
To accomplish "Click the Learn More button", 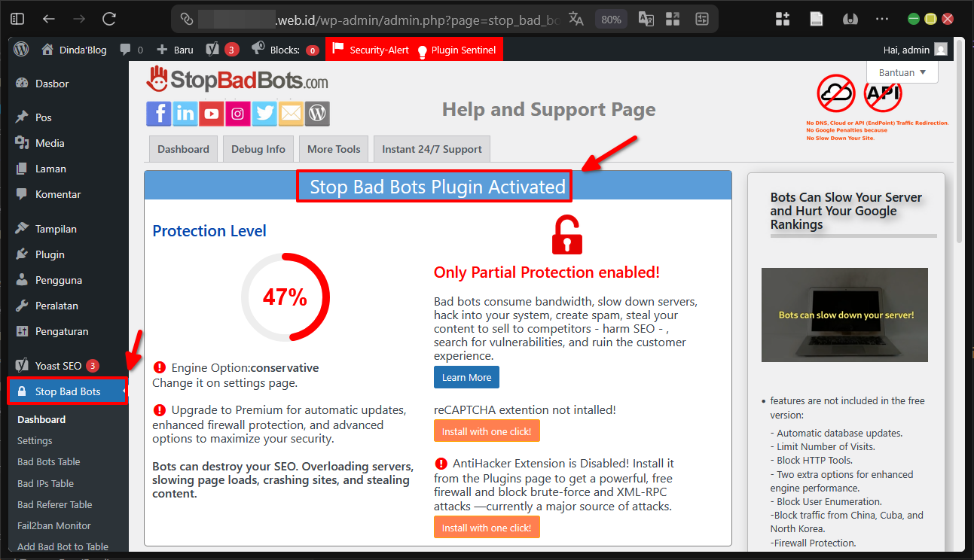I will pos(466,376).
